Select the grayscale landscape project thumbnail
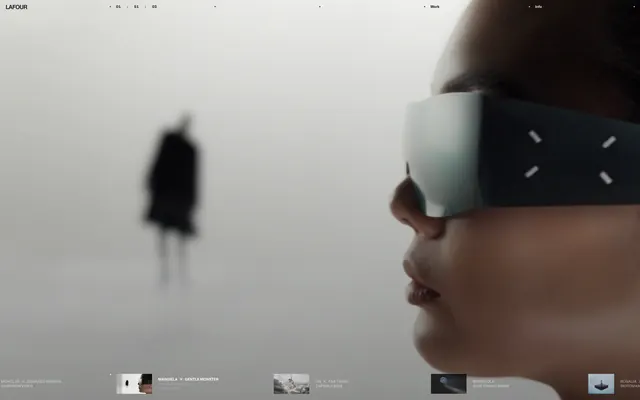 click(x=291, y=384)
